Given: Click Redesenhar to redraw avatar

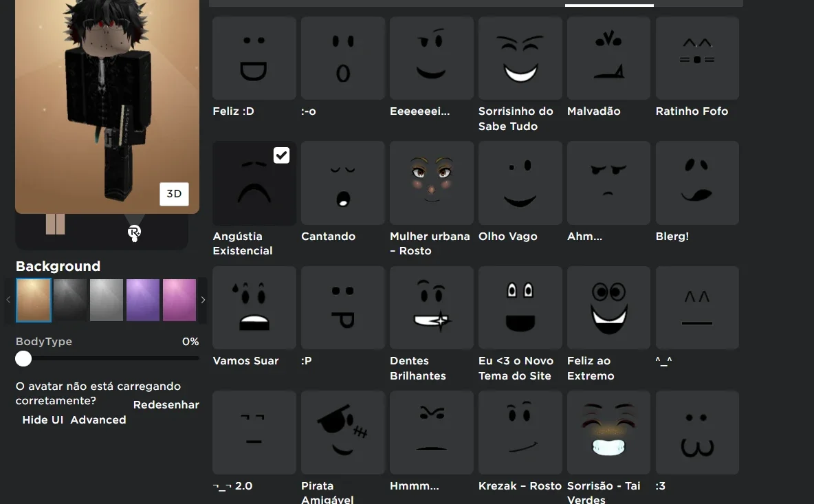Looking at the screenshot, I should [x=166, y=405].
